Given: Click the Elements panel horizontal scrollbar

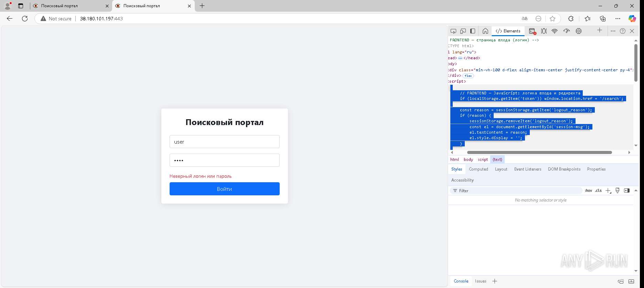Looking at the screenshot, I should [539, 152].
